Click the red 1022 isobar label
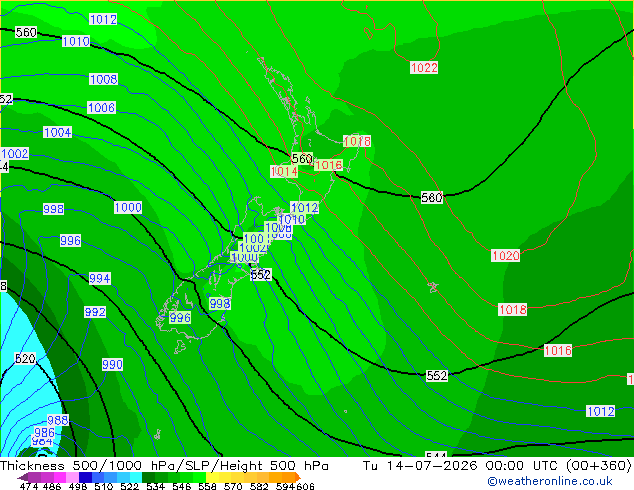This screenshot has height=490, width=634. tap(424, 68)
